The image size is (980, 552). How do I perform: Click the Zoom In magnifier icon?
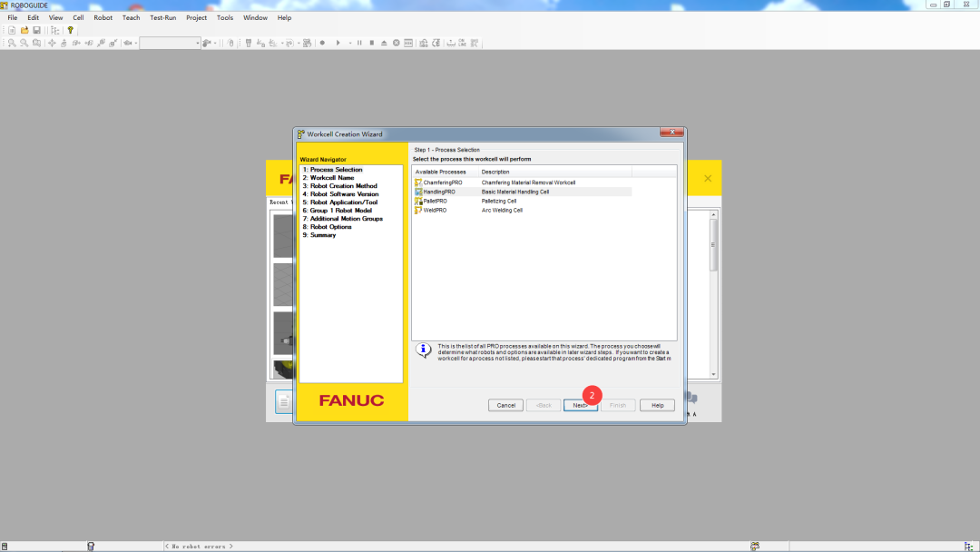[x=12, y=44]
